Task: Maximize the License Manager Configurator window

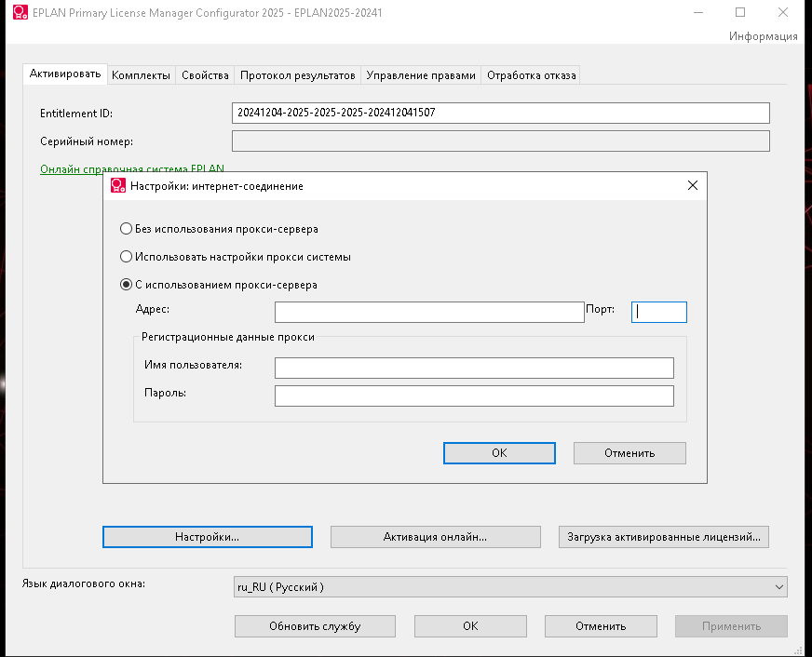Action: tap(740, 12)
